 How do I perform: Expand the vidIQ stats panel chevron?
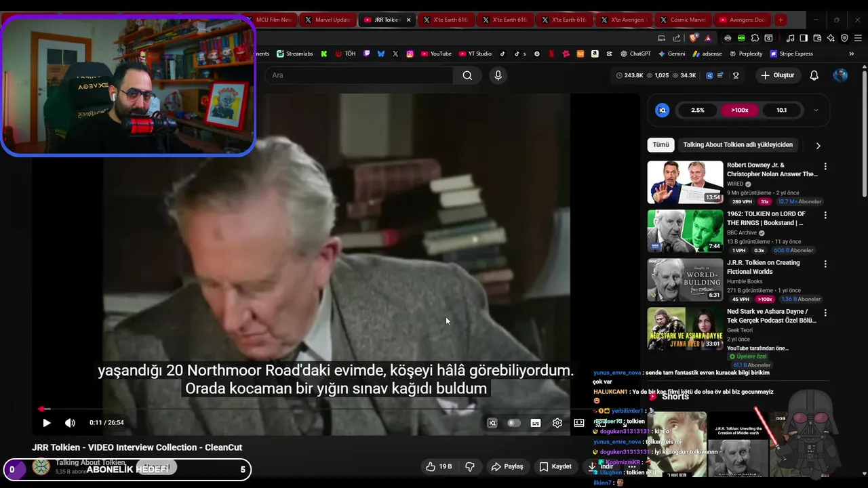point(816,110)
